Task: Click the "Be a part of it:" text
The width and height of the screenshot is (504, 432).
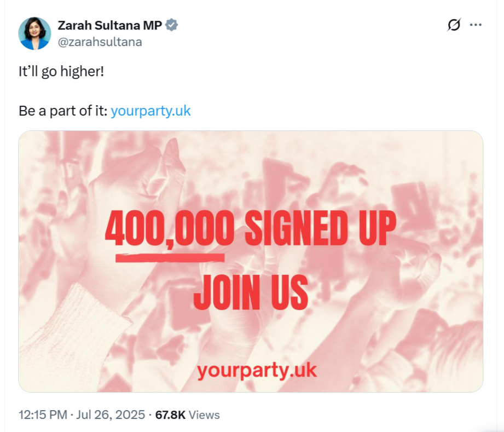Action: [x=63, y=111]
